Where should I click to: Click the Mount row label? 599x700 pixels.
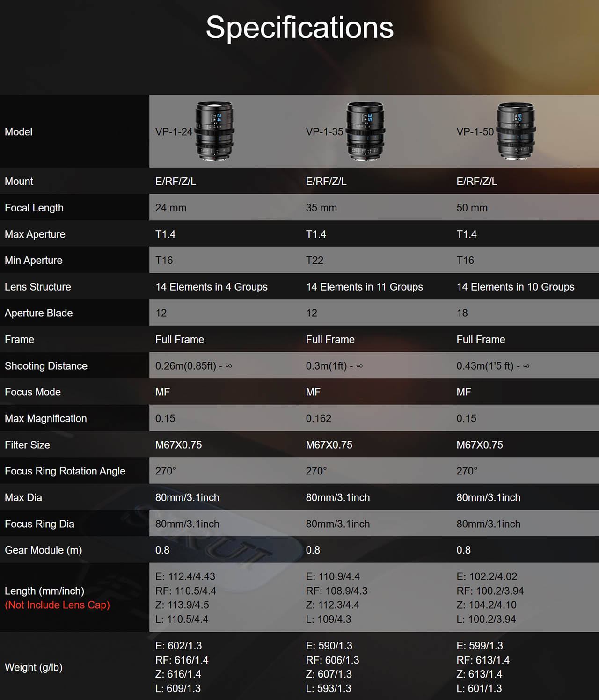(x=19, y=182)
